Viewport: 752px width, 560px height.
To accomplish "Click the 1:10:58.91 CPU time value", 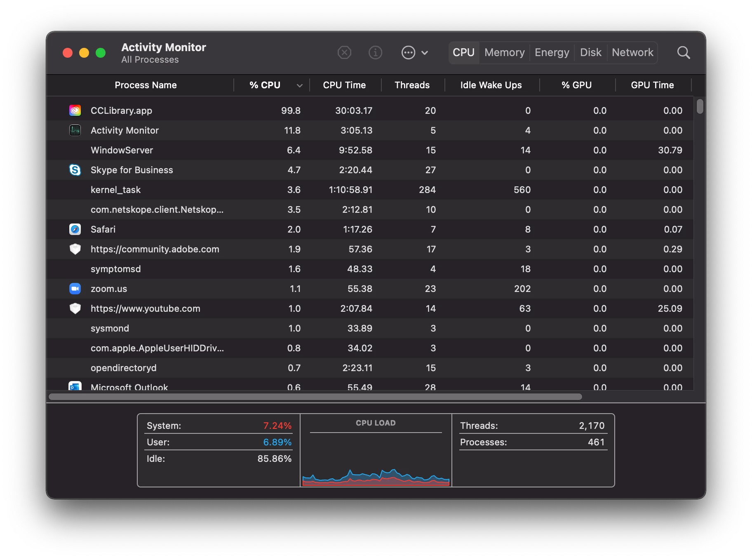I will coord(350,190).
